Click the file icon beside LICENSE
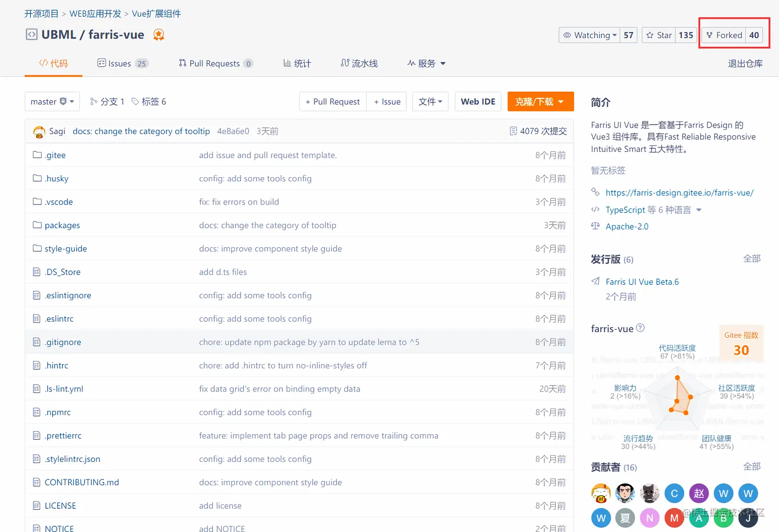 pos(37,505)
